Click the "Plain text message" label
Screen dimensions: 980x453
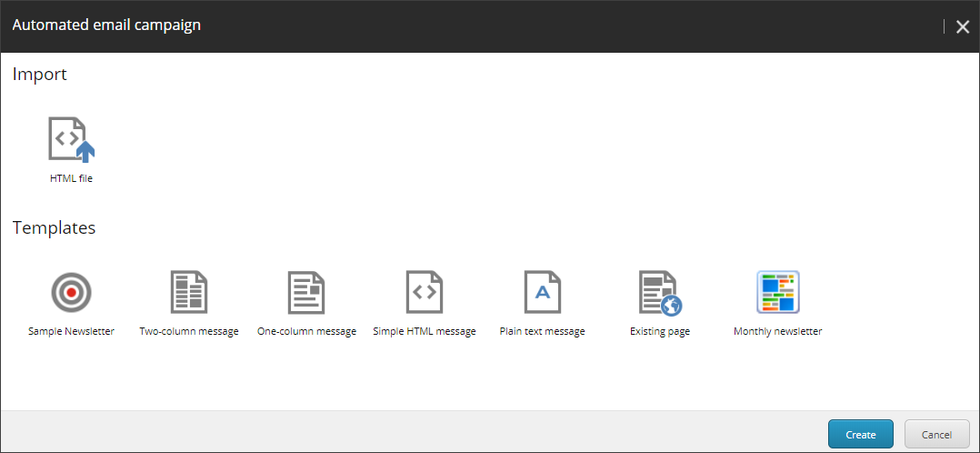(x=543, y=332)
